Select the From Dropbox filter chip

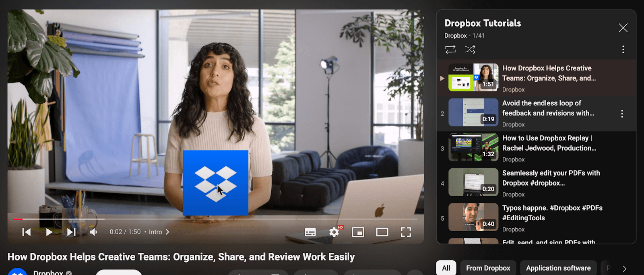pyautogui.click(x=488, y=268)
